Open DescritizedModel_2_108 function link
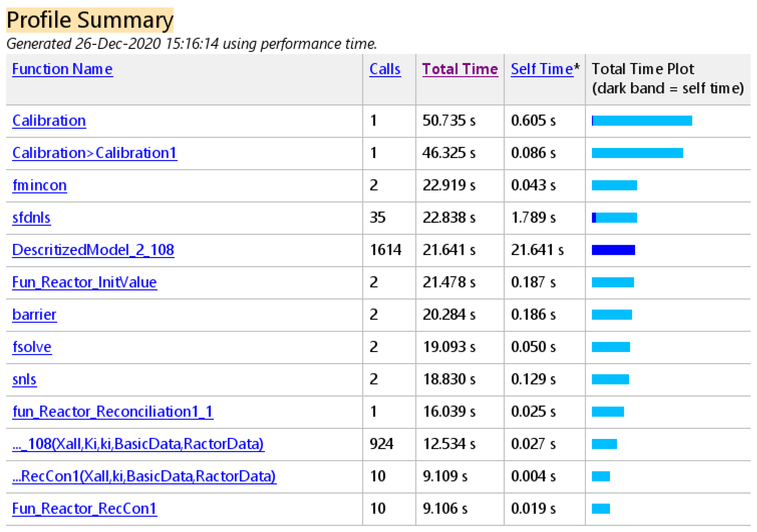Viewport: 757px width, 532px height. tap(93, 250)
